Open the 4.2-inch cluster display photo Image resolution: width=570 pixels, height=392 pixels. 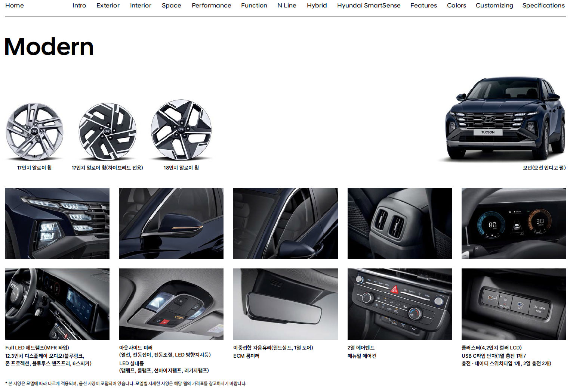pos(514,223)
